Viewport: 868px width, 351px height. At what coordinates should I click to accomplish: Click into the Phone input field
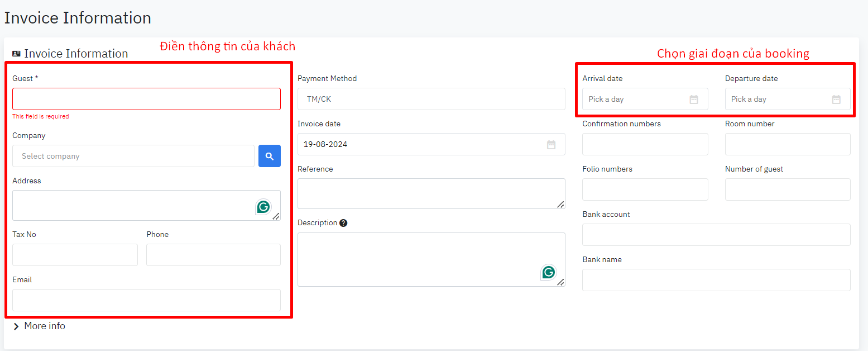(x=213, y=255)
